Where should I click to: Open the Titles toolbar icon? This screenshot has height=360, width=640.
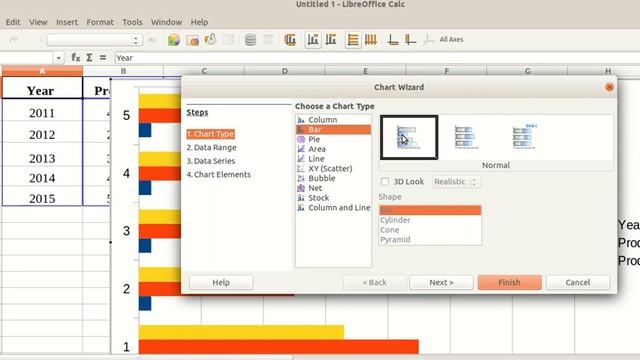click(x=290, y=40)
